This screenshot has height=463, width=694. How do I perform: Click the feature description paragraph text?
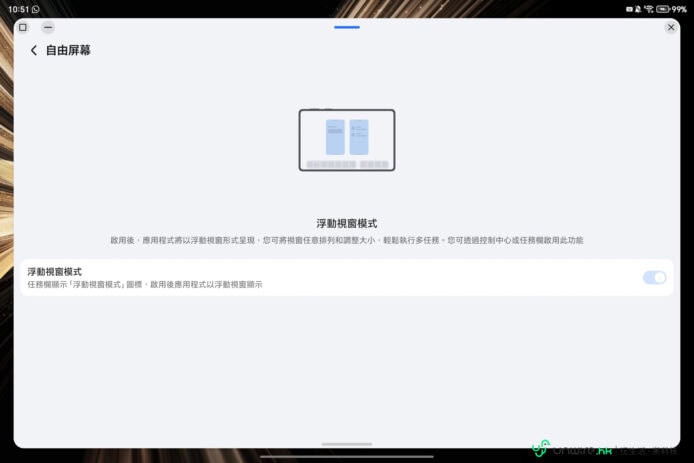(x=347, y=241)
